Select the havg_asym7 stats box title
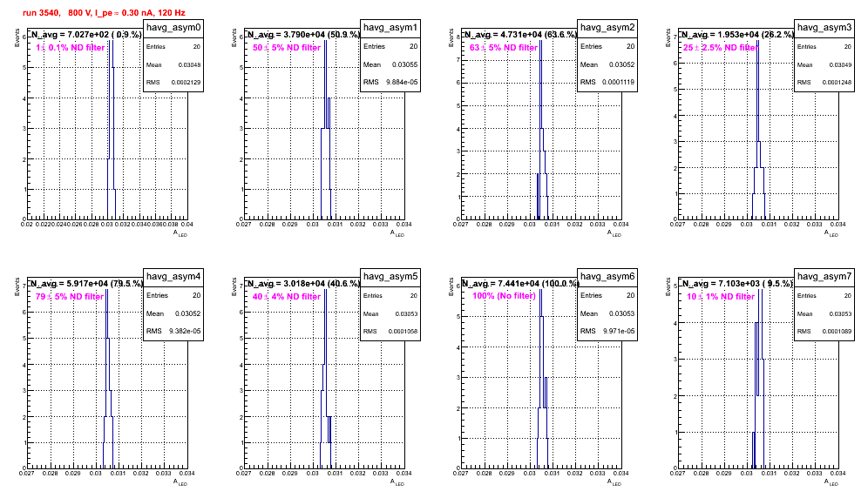Screen dimensions: 868x498 coord(824,276)
